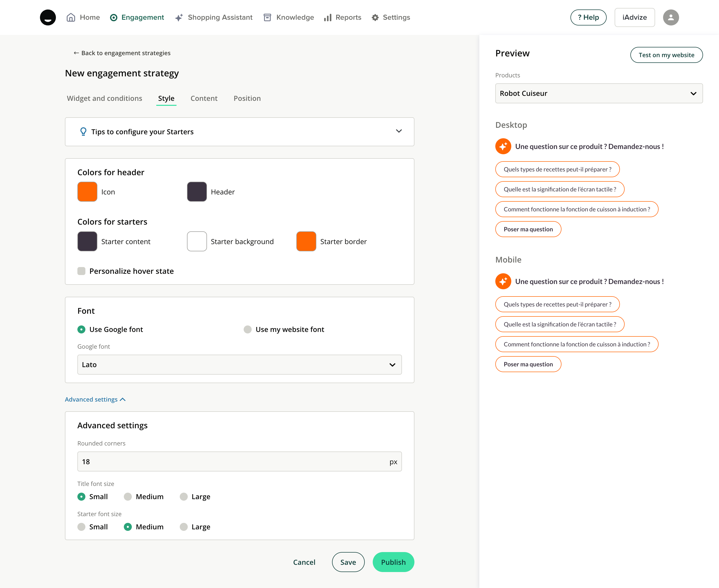Open Reports bar chart icon
The width and height of the screenshot is (719, 588).
point(327,18)
